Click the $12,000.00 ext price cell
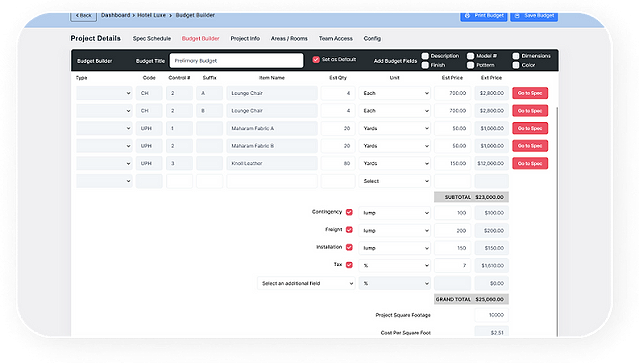The image size is (639, 364). click(491, 163)
